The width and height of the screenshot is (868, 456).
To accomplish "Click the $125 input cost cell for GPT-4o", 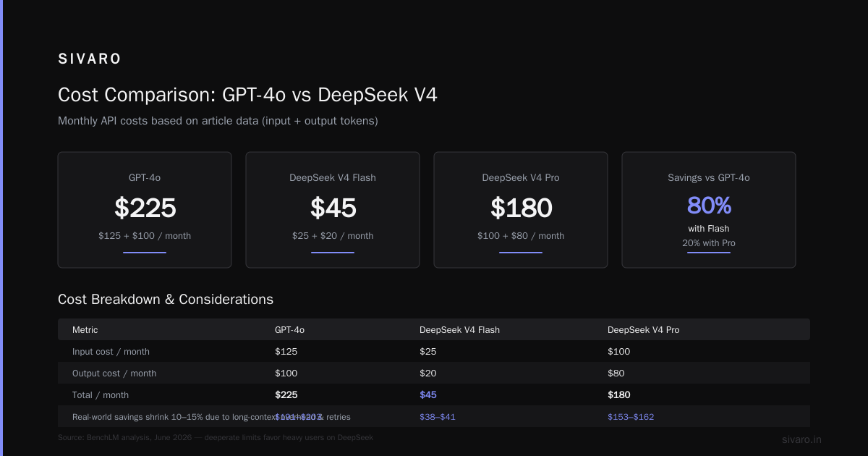I will tap(286, 351).
